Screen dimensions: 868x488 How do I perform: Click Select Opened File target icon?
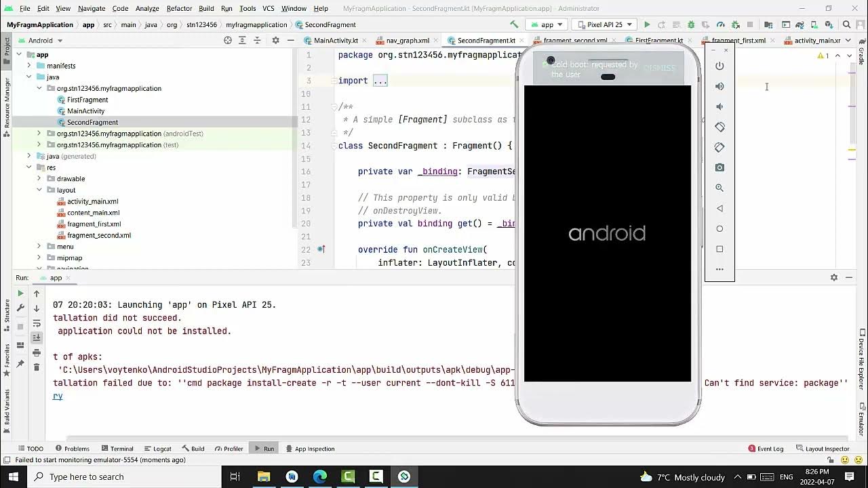[x=228, y=40]
